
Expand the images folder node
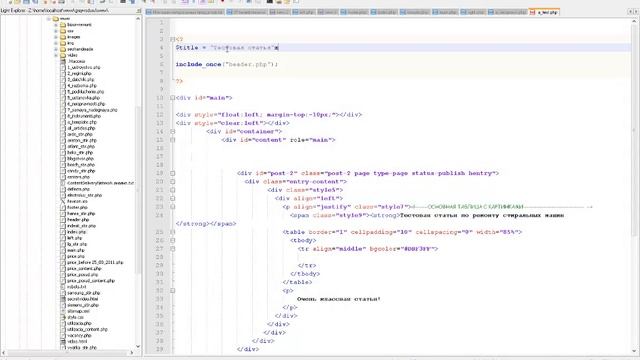coord(56,37)
